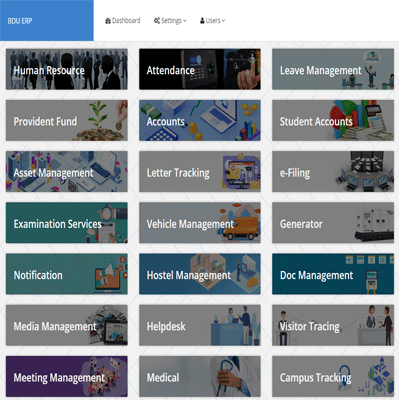Open the Leave Management tile

pos(333,69)
